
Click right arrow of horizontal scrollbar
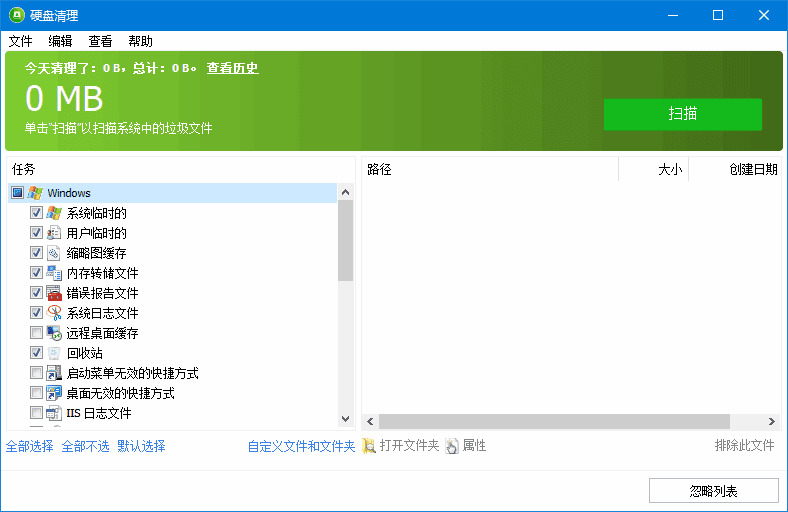(x=771, y=421)
